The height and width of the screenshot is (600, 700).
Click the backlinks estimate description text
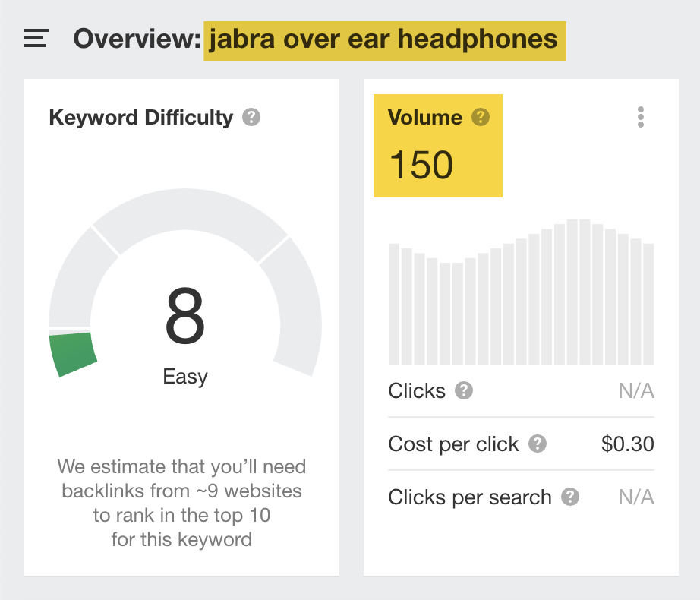pyautogui.click(x=182, y=501)
